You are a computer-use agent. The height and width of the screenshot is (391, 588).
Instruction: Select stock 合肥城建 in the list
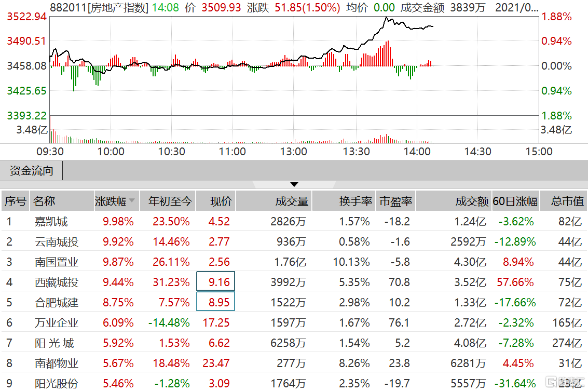(x=57, y=302)
